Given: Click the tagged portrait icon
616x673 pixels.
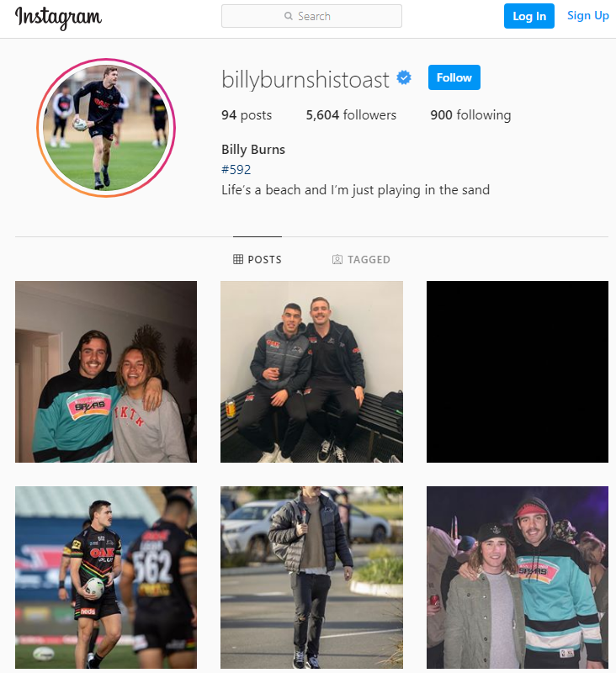Looking at the screenshot, I should tap(337, 259).
